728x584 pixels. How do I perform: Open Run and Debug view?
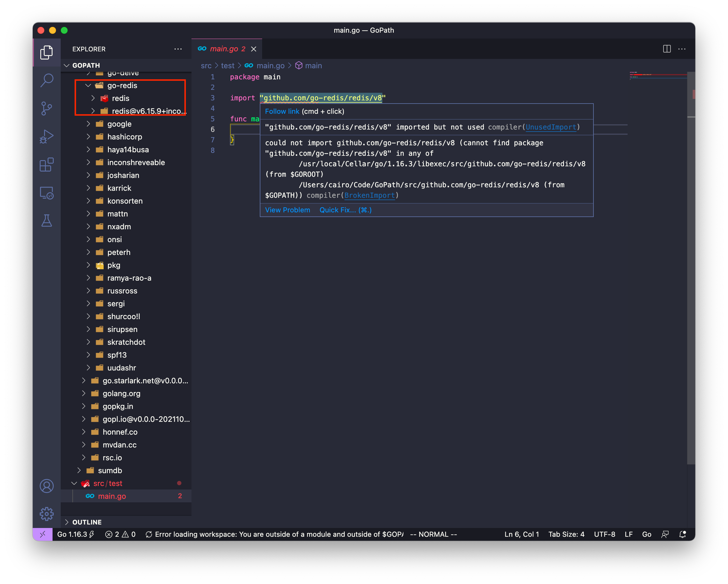(x=47, y=137)
